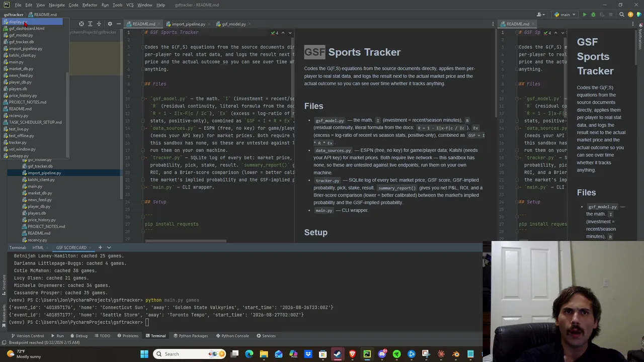
Task: Go to previous highlighted problem in left editor
Action: (283, 33)
